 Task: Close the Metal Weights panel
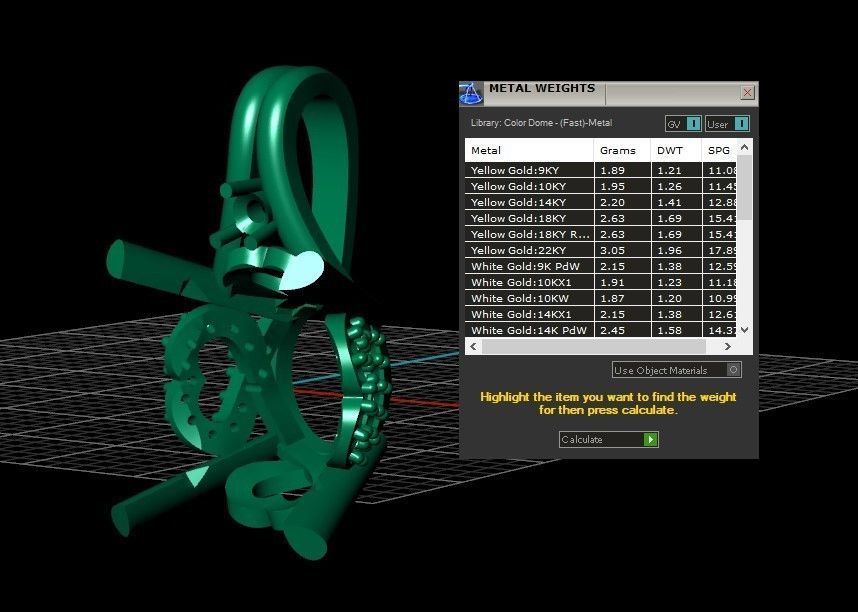pos(747,93)
